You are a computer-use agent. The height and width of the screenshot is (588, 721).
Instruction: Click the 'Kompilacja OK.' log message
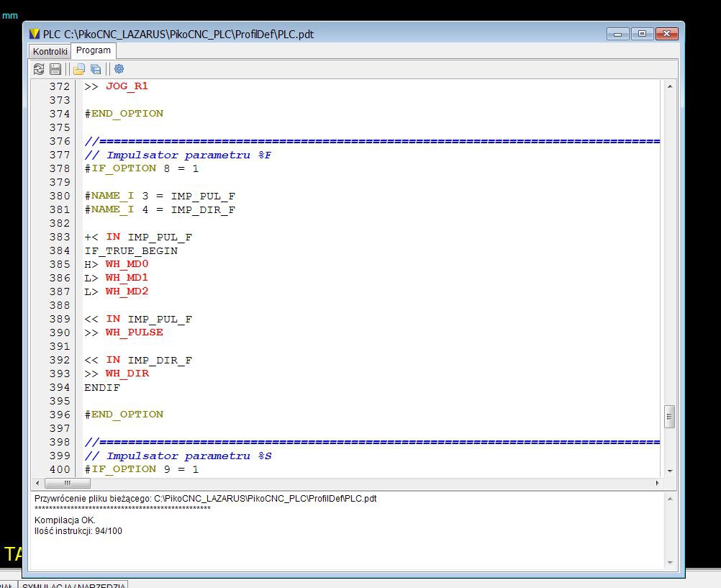click(x=65, y=520)
